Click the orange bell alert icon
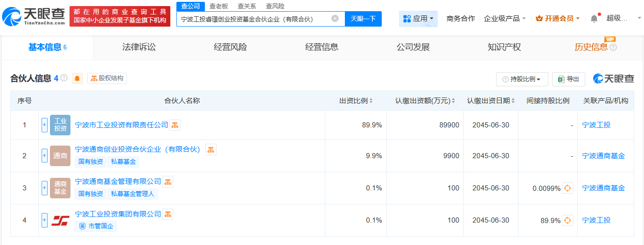Screen dimensions: 644x245 tap(77, 78)
